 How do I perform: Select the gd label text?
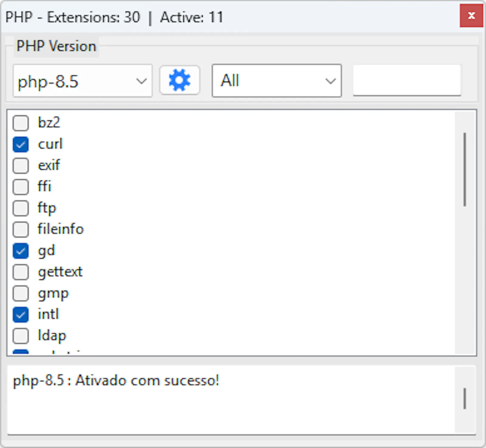tap(46, 251)
